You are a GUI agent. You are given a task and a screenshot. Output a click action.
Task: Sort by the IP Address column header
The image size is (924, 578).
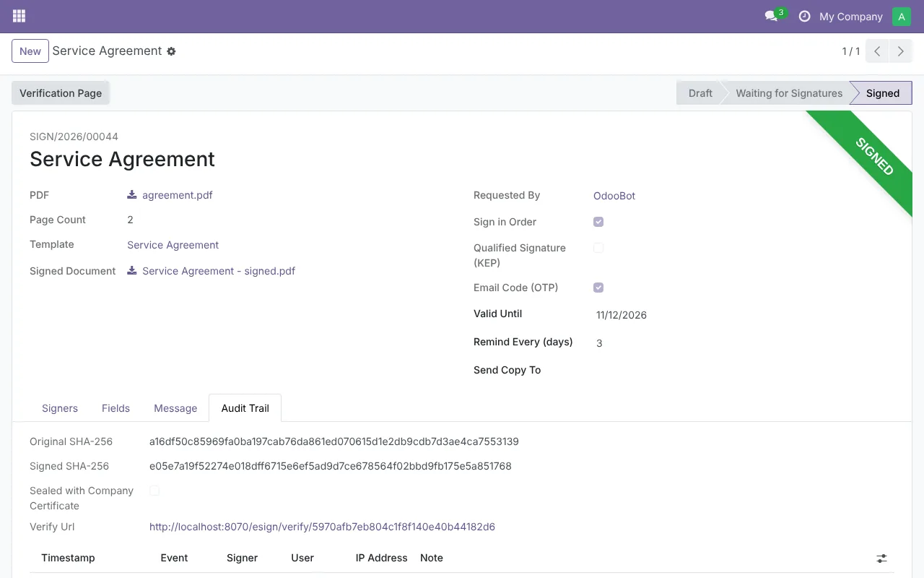point(381,558)
